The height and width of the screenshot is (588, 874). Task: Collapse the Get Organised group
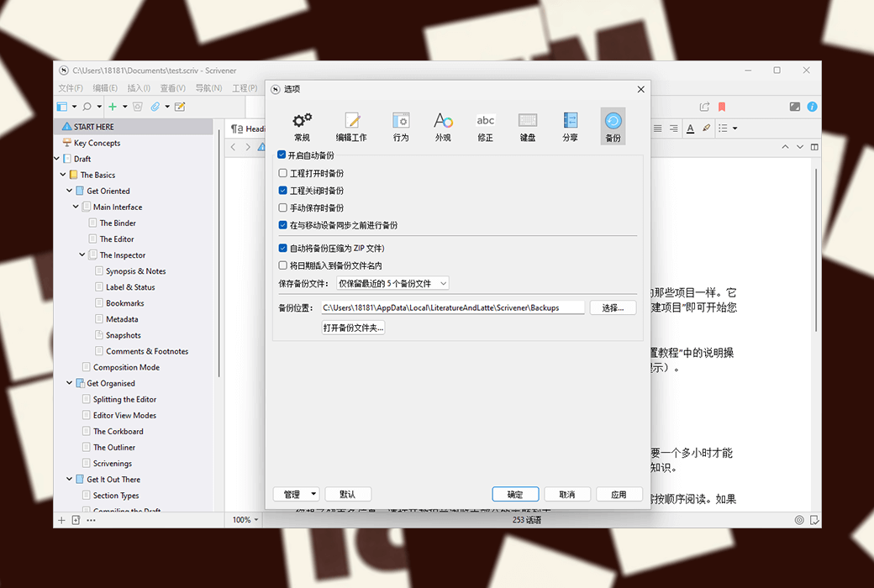coord(69,383)
